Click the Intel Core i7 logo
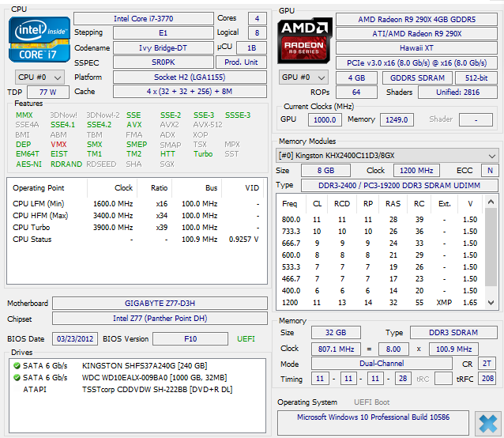This screenshot has width=504, height=438. click(x=39, y=40)
